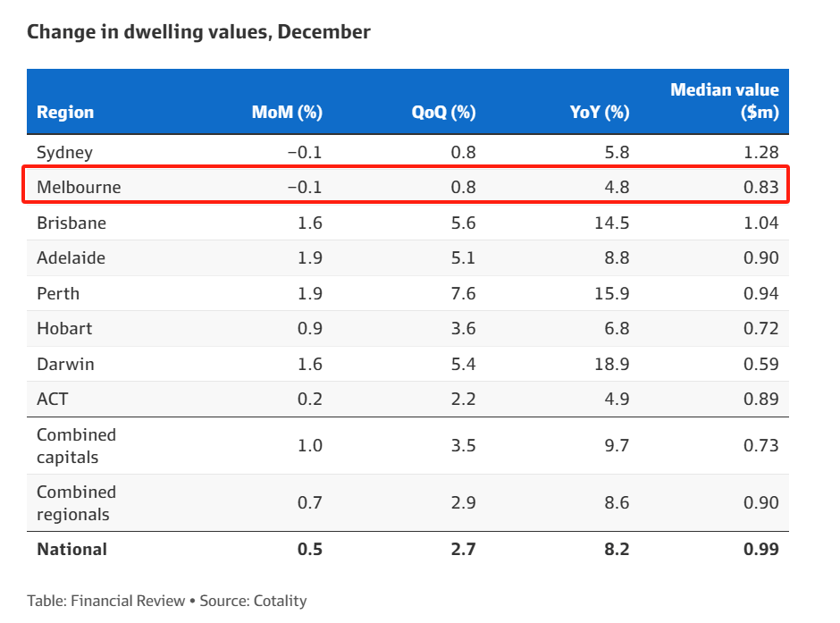Viewport: 840px width, 623px height.
Task: Select the Combined capitals row label
Action: pyautogui.click(x=76, y=446)
